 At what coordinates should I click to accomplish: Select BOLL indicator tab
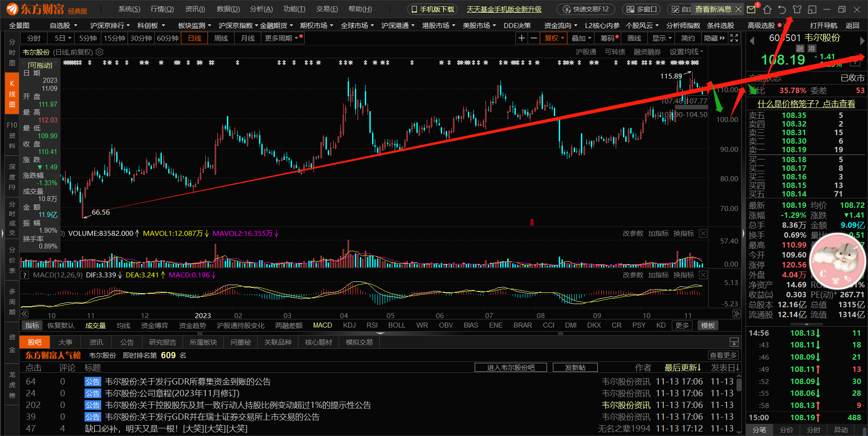coord(397,325)
